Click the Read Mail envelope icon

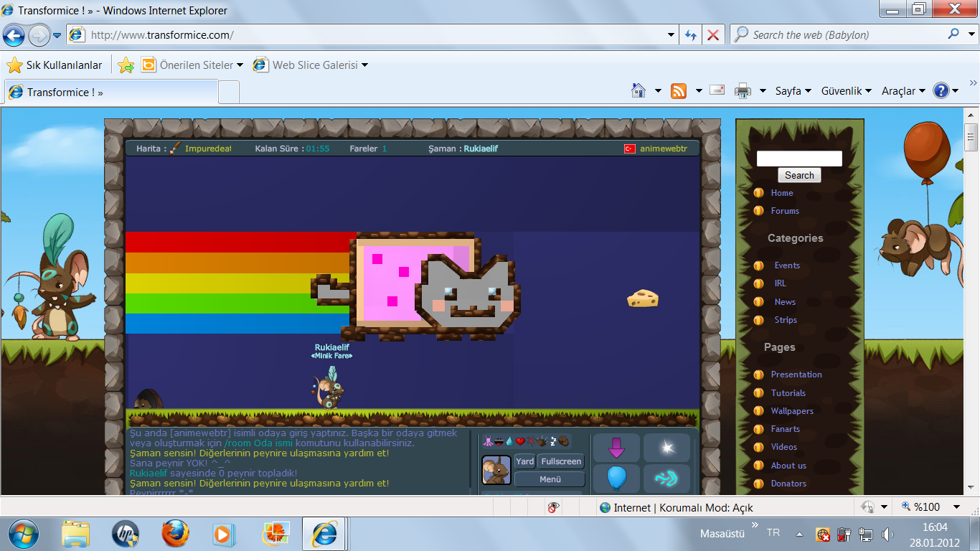[x=717, y=90]
